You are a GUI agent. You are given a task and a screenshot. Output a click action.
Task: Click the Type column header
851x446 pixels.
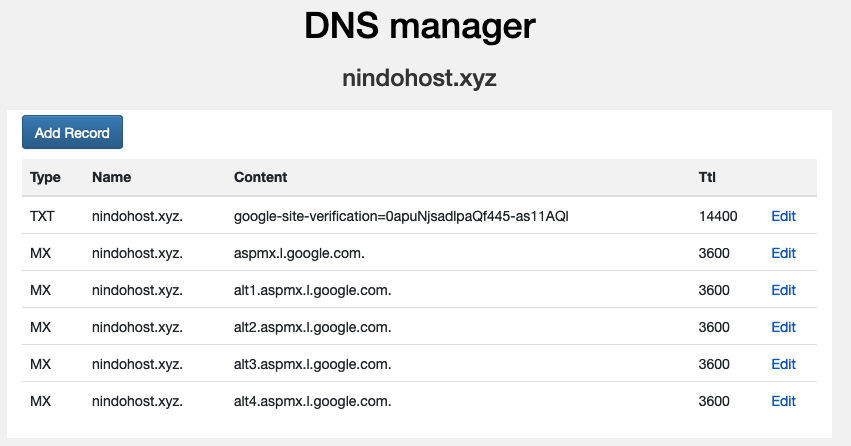(x=45, y=177)
